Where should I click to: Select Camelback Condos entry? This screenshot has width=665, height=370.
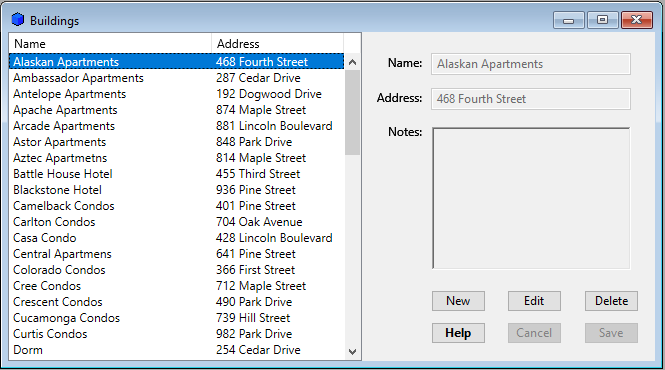[x=176, y=206]
